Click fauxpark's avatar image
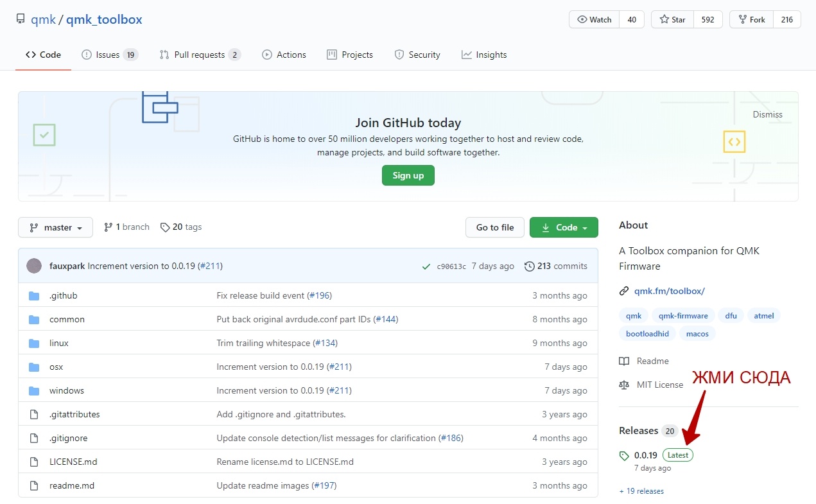 pos(34,266)
